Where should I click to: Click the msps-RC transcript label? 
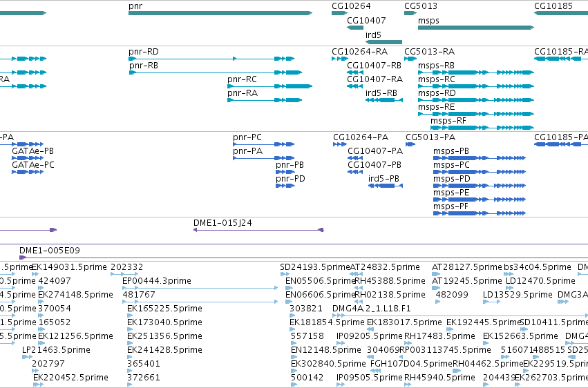click(x=437, y=79)
